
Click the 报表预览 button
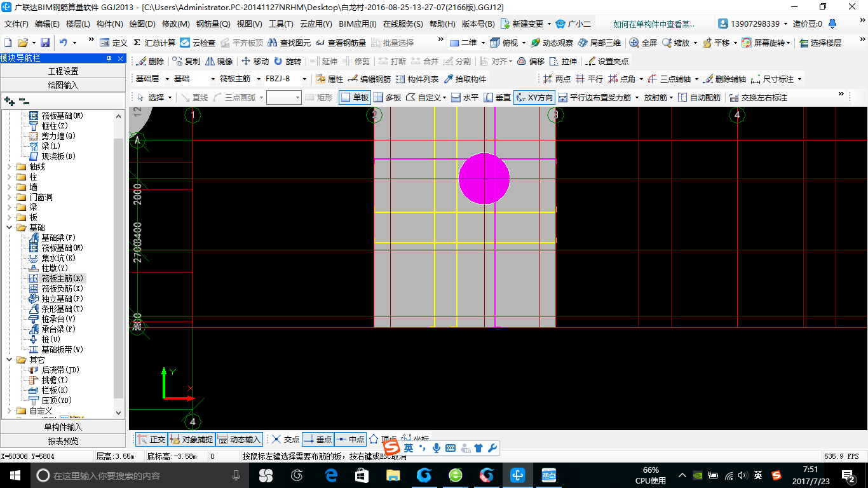coord(63,440)
